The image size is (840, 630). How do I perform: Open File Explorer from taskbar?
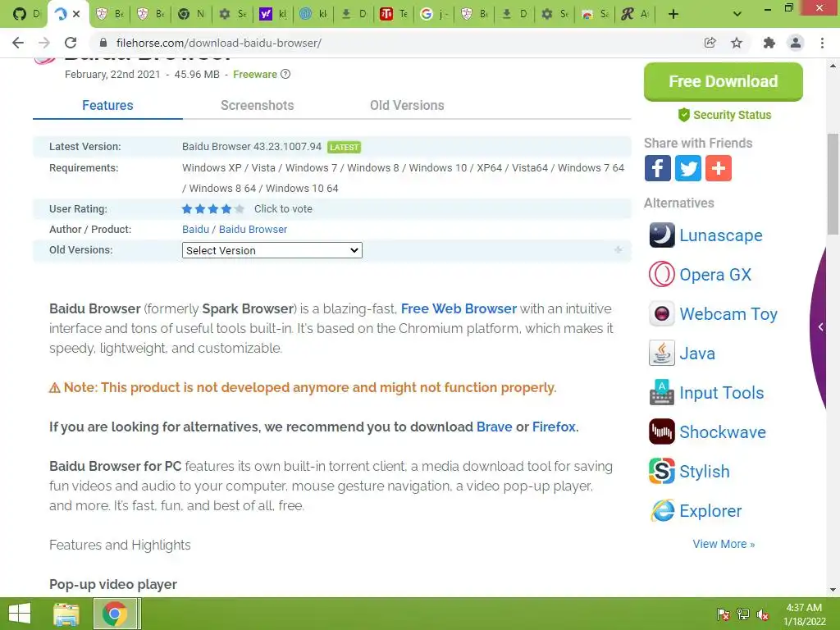click(x=66, y=614)
